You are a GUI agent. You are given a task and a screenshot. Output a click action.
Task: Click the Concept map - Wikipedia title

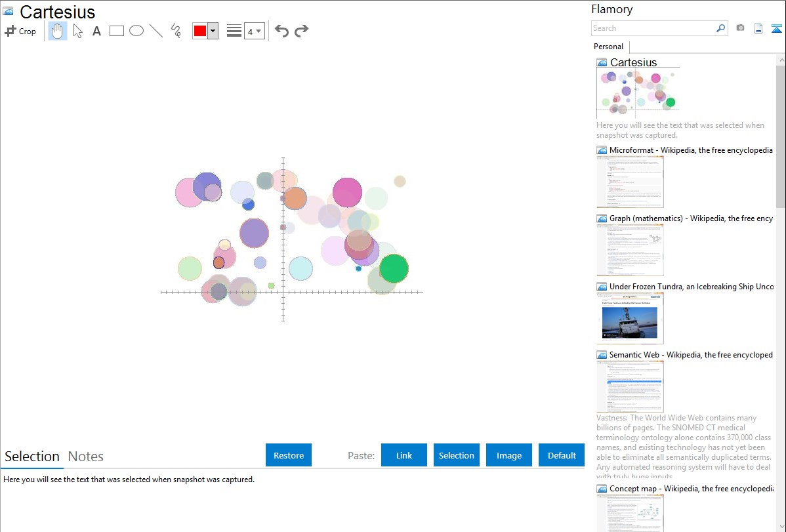(691, 488)
